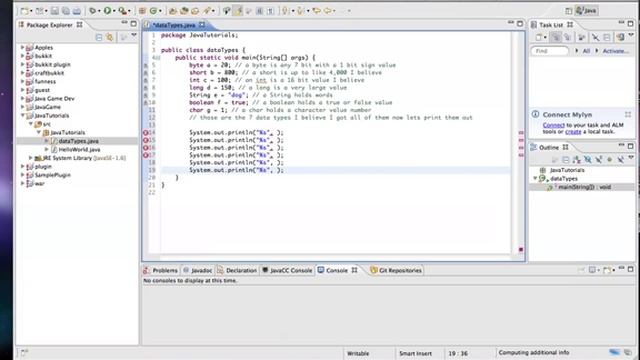Toggle Focus on Workweek in Task List
Image resolution: width=640 pixels, height=360 pixels.
pyautogui.click(x=581, y=38)
